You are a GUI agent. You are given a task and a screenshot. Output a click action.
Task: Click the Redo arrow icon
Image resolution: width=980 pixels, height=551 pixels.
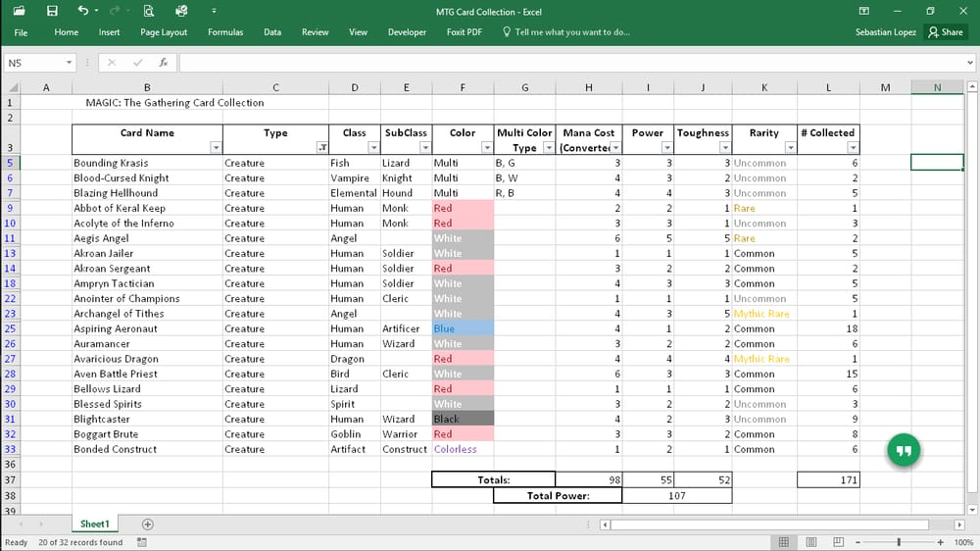[115, 11]
